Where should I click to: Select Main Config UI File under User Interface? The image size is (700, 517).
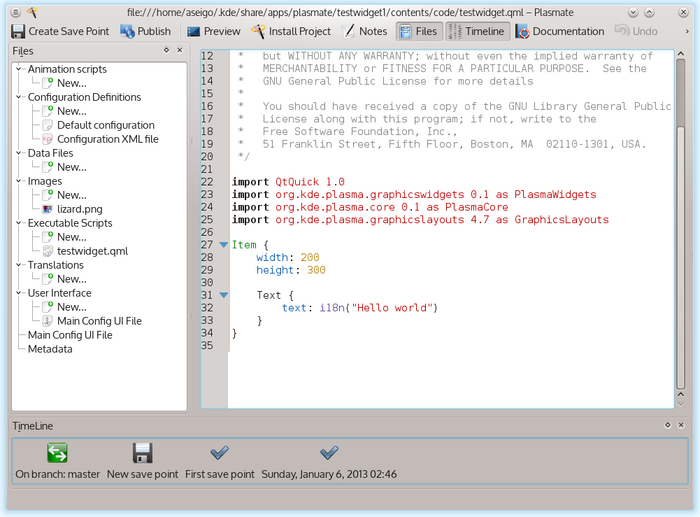tap(99, 321)
